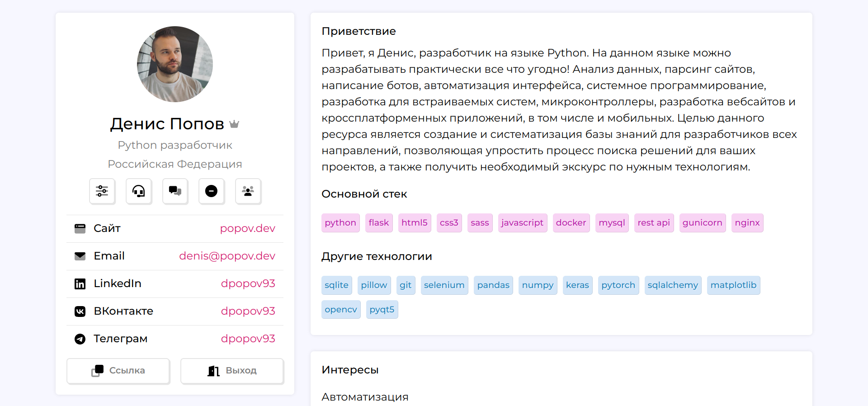Select the numpy technology tag
Viewport: 868px width, 406px height.
click(538, 285)
